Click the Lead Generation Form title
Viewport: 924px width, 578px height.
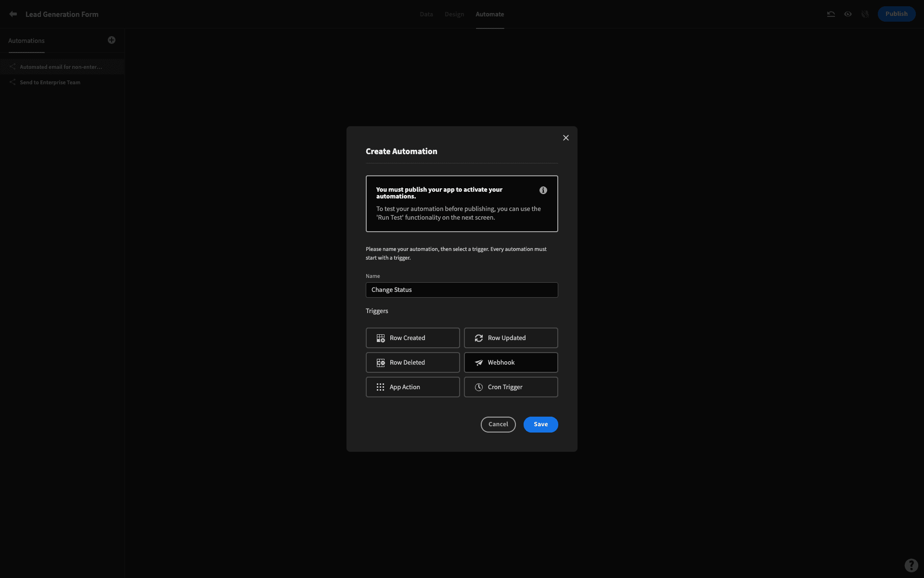click(x=62, y=14)
